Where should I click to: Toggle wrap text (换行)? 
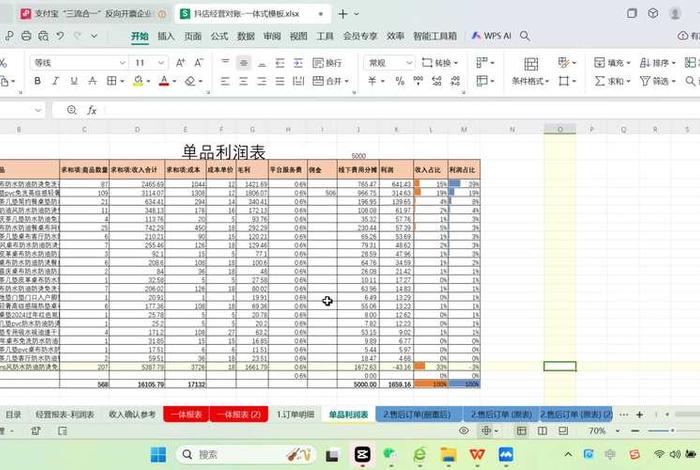coord(327,63)
